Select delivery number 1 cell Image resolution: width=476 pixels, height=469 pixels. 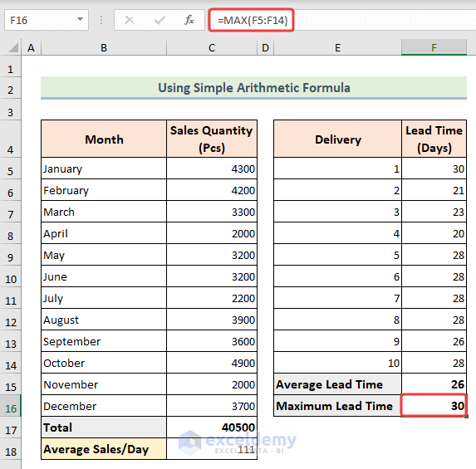(x=337, y=169)
